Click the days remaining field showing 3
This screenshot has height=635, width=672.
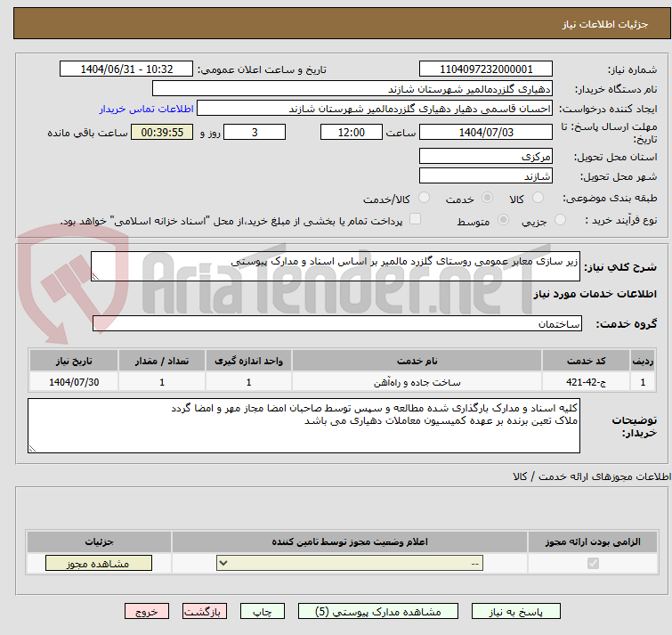pos(255,132)
